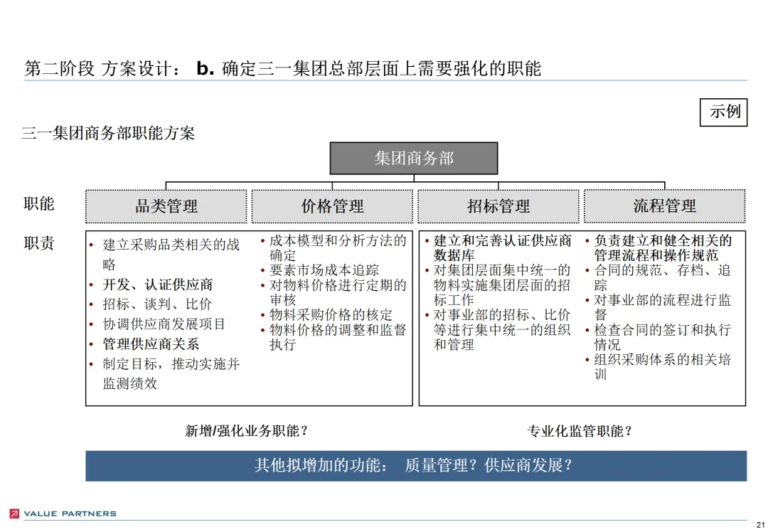Click bullet 要素市场成本追踪
This screenshot has height=532, width=768.
pyautogui.click(x=324, y=270)
